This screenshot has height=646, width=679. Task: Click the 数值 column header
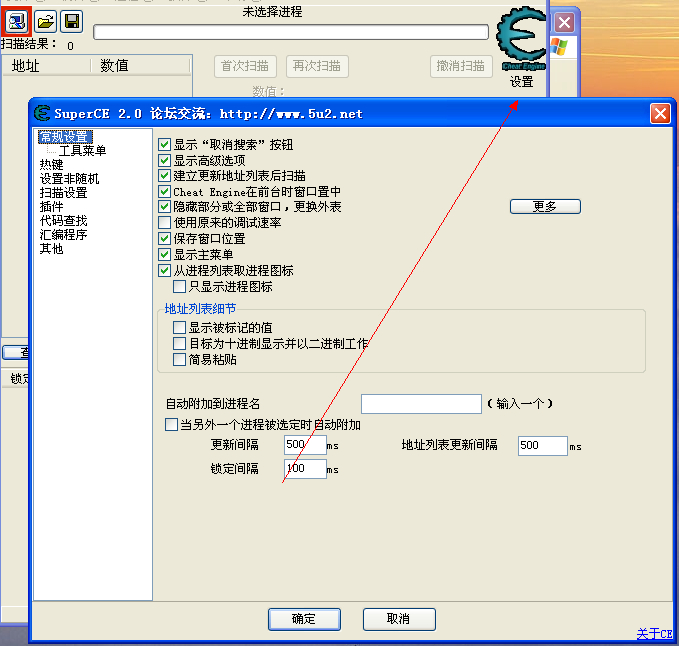click(140, 66)
